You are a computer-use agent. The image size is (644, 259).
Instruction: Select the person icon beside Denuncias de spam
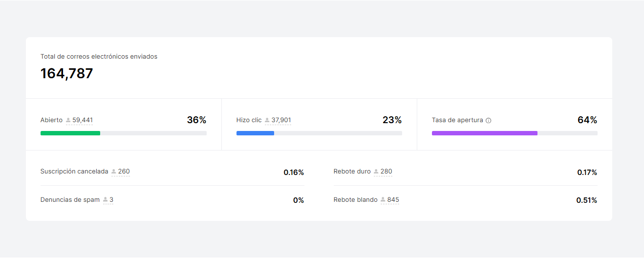[105, 200]
